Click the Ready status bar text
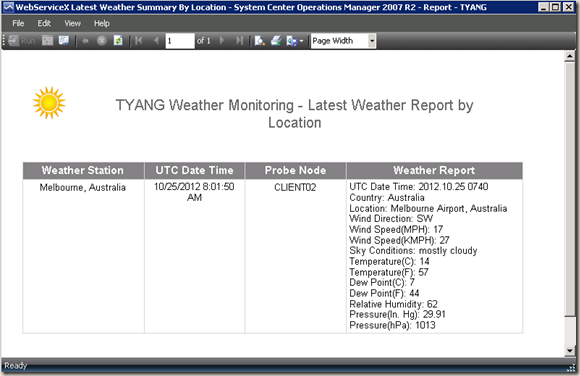The image size is (580, 376). pyautogui.click(x=16, y=366)
